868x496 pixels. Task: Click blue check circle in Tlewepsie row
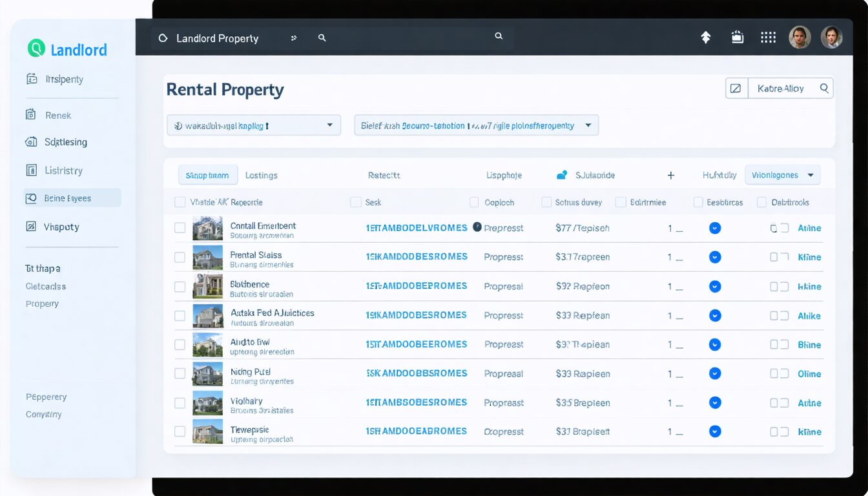tap(715, 431)
